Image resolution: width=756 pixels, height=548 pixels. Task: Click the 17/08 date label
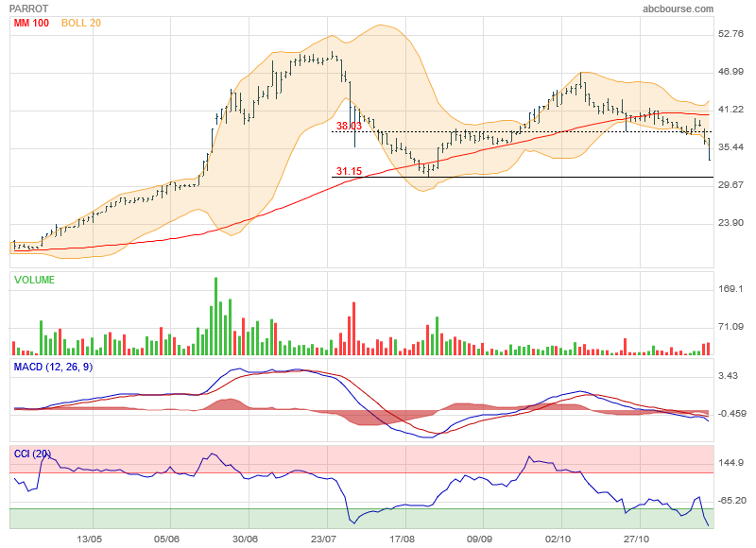coord(403,539)
